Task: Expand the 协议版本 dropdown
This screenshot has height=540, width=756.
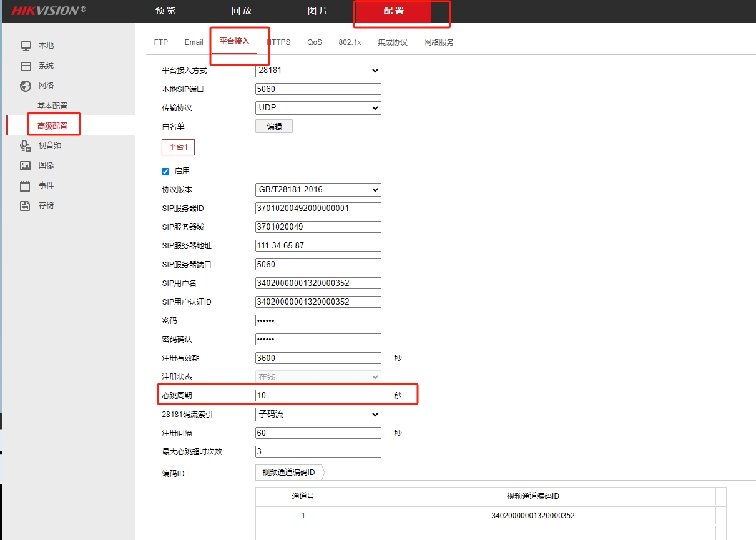Action: 318,189
